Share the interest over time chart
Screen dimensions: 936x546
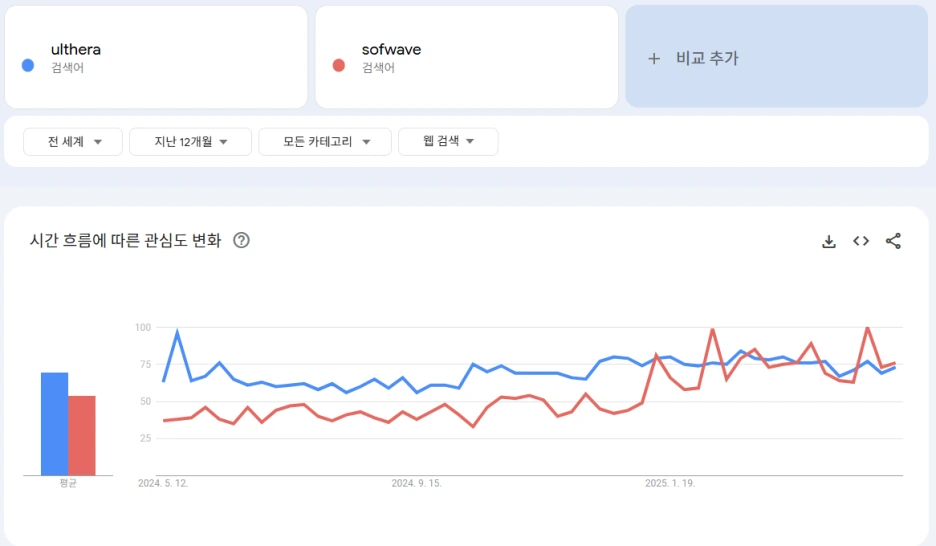pos(893,241)
